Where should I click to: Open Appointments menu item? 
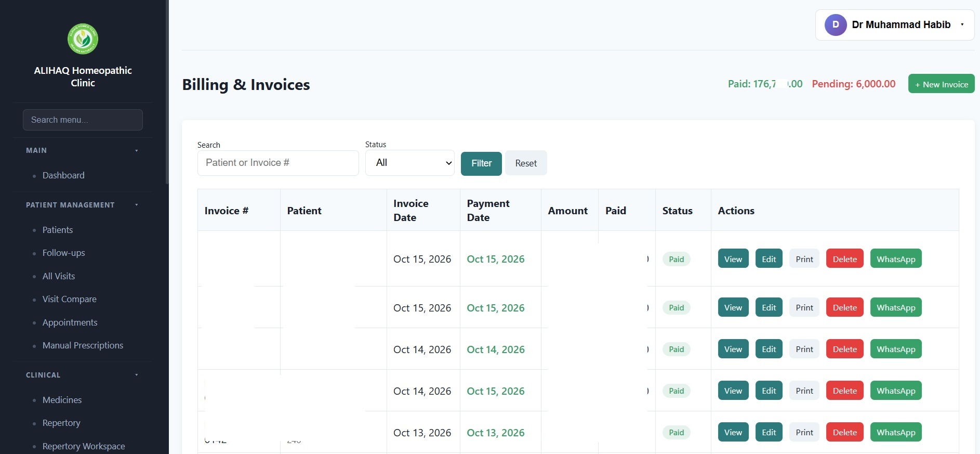(x=70, y=322)
